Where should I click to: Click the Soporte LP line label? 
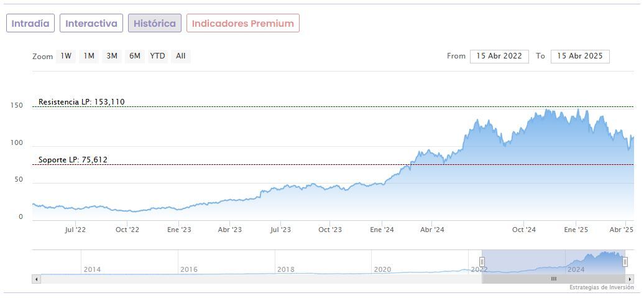(x=73, y=160)
